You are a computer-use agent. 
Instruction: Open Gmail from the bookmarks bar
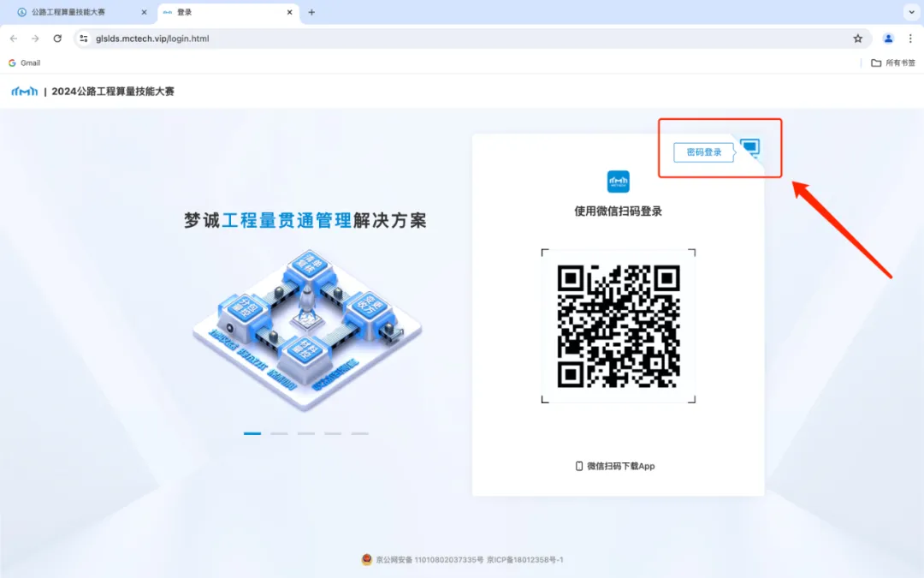tap(23, 62)
